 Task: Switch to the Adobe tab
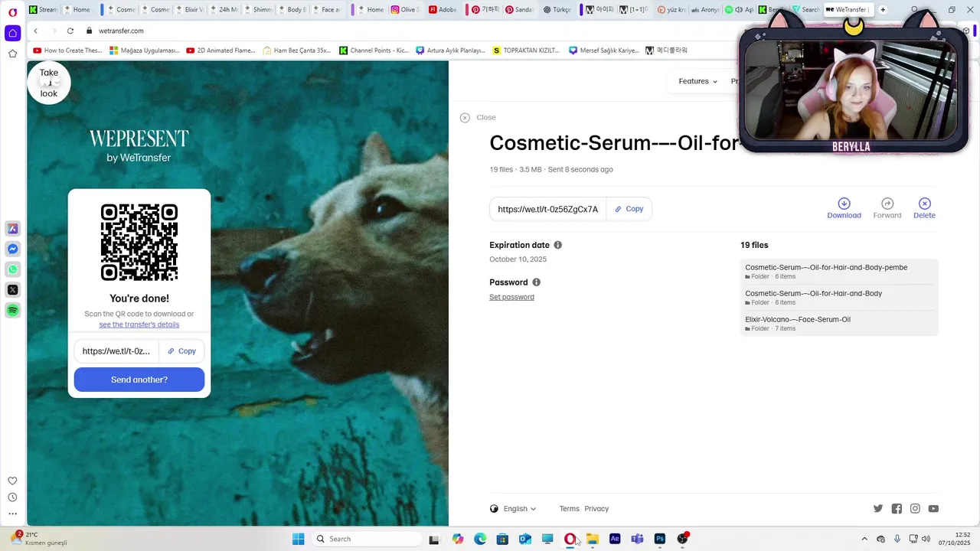(443, 10)
